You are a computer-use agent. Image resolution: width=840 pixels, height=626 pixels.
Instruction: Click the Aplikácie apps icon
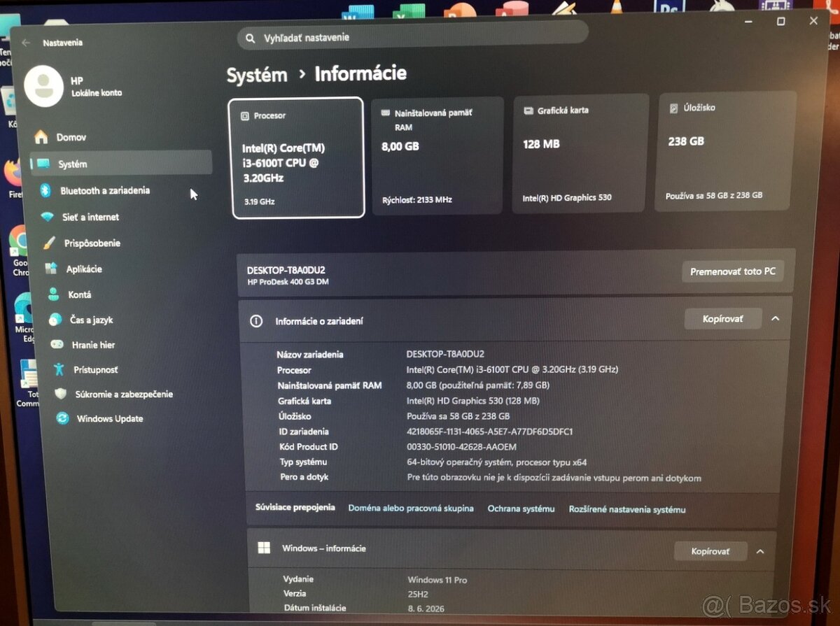[x=51, y=269]
